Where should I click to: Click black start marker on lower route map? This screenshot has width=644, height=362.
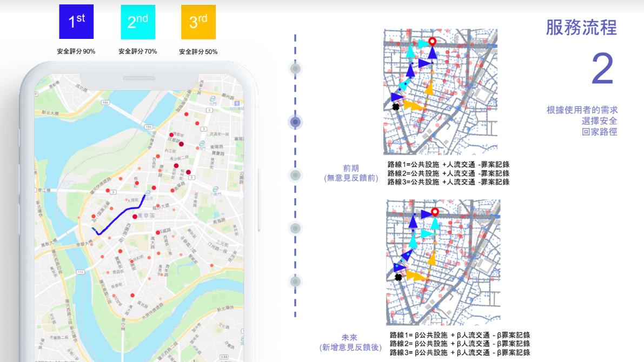tap(399, 278)
